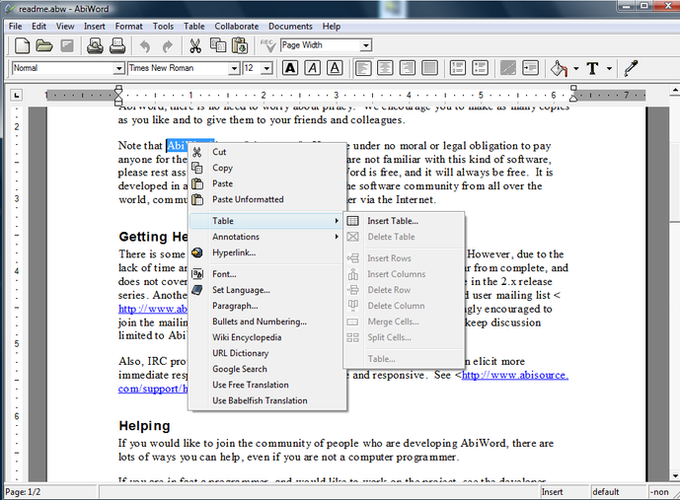Click the tab-stop selector at the ruler corner

point(16,95)
